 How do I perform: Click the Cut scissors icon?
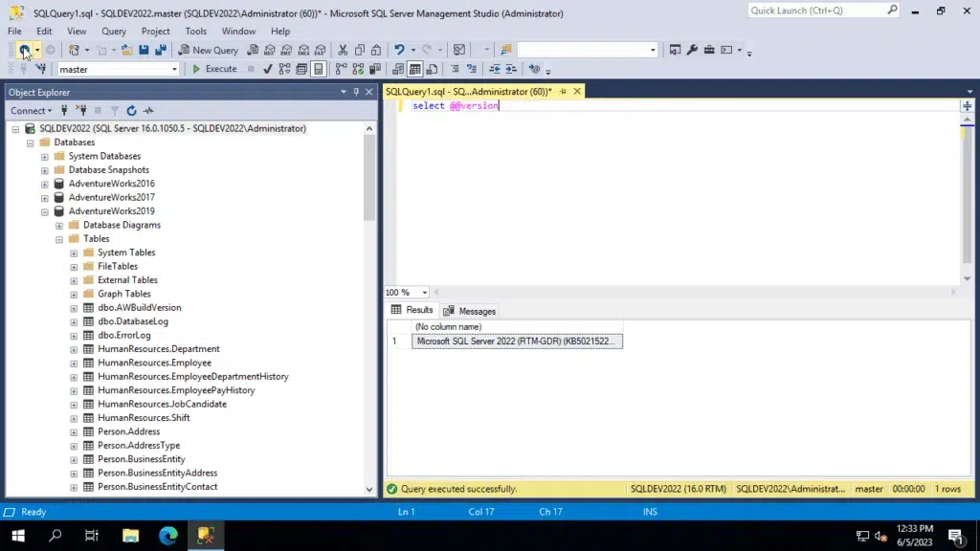pos(343,50)
